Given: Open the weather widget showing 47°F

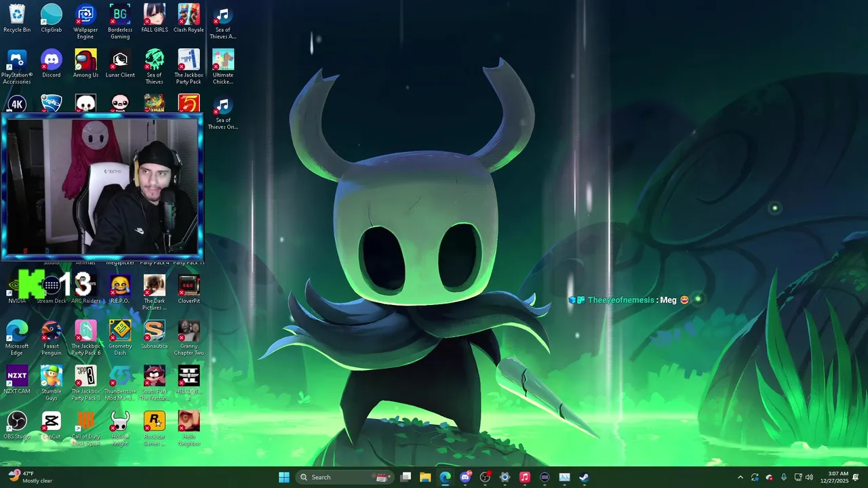Looking at the screenshot, I should [x=31, y=477].
